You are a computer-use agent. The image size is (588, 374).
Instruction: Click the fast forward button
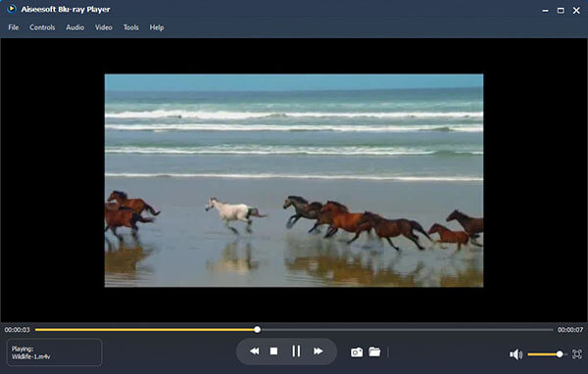(x=318, y=351)
